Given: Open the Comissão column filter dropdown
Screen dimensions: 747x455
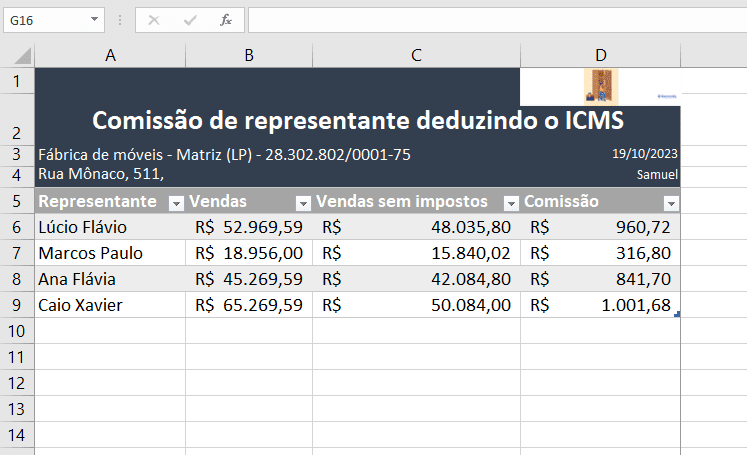Looking at the screenshot, I should click(x=671, y=202).
